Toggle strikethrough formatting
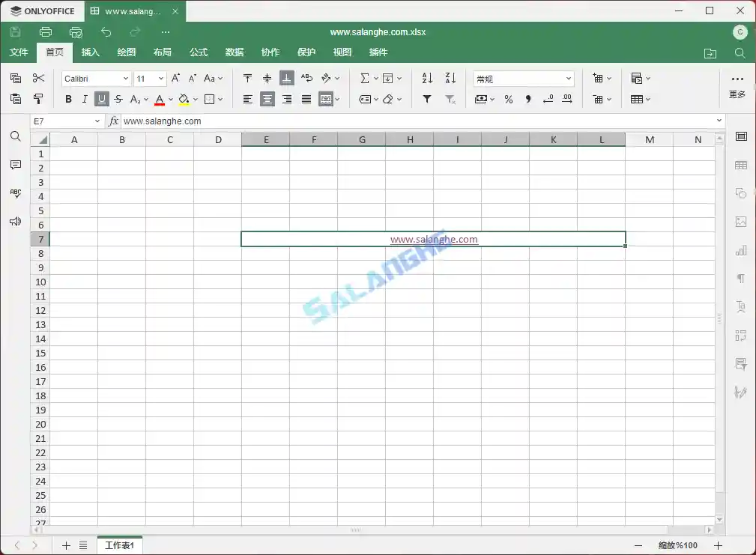The height and width of the screenshot is (555, 756). [118, 99]
